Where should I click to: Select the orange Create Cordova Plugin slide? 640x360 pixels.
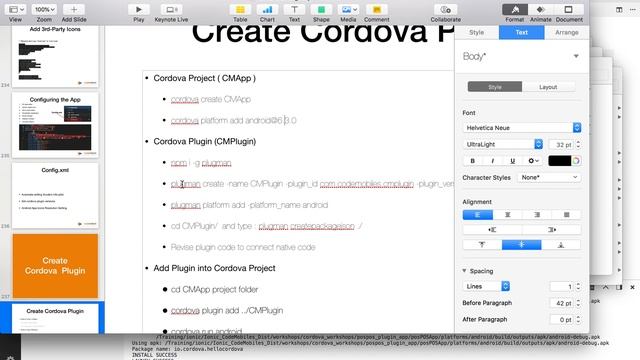(55, 266)
